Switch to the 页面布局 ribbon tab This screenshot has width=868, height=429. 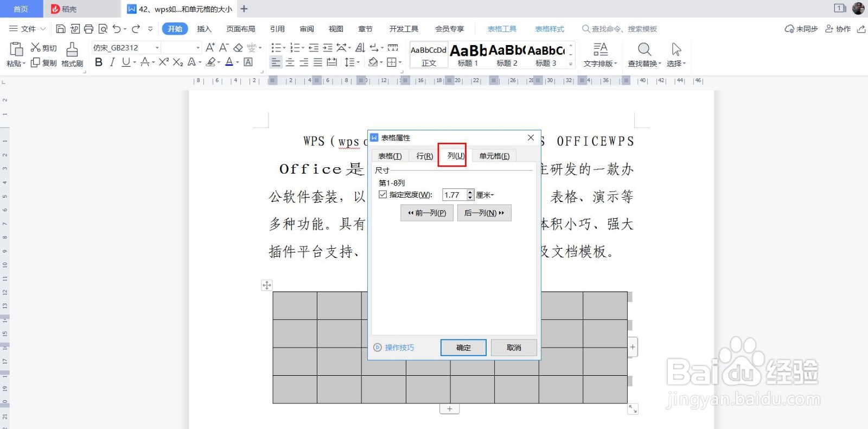tap(241, 29)
